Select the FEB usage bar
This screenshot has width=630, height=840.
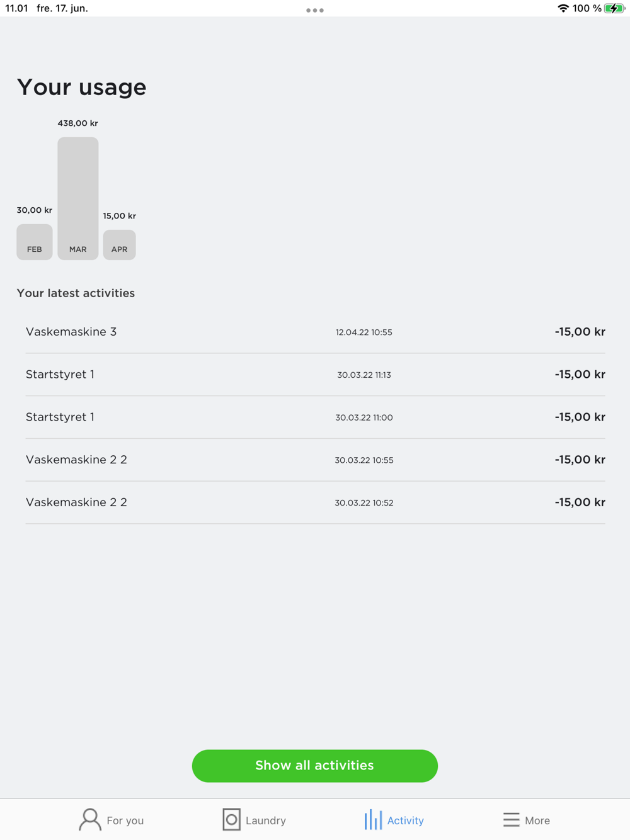point(35,242)
